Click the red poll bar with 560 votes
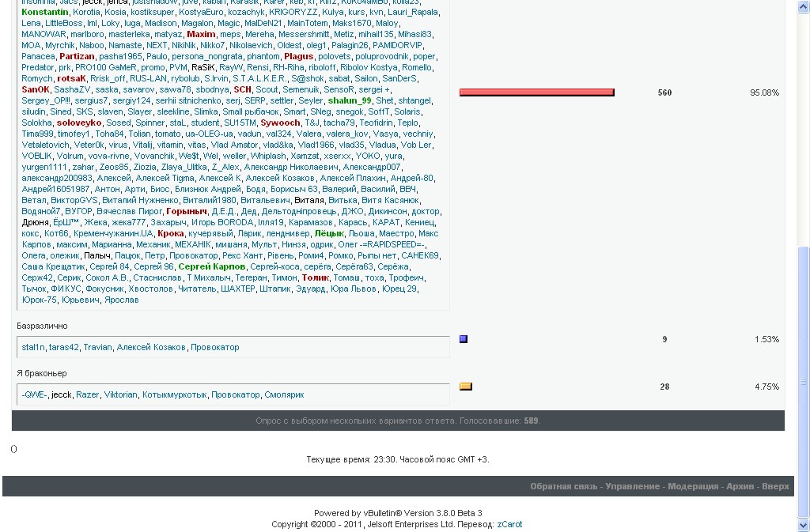This screenshot has height=532, width=810. pos(536,92)
